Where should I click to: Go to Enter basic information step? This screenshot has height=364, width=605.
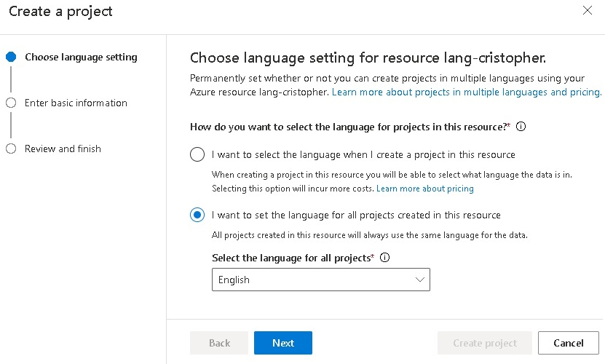76,103
